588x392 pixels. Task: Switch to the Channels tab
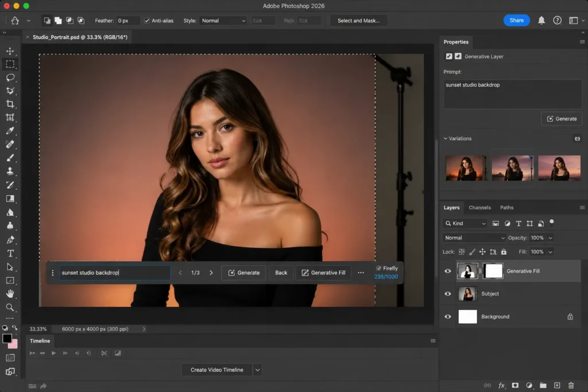[479, 208]
